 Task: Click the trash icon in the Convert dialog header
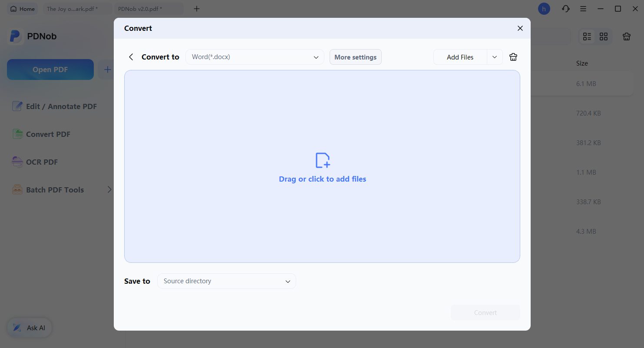[513, 57]
